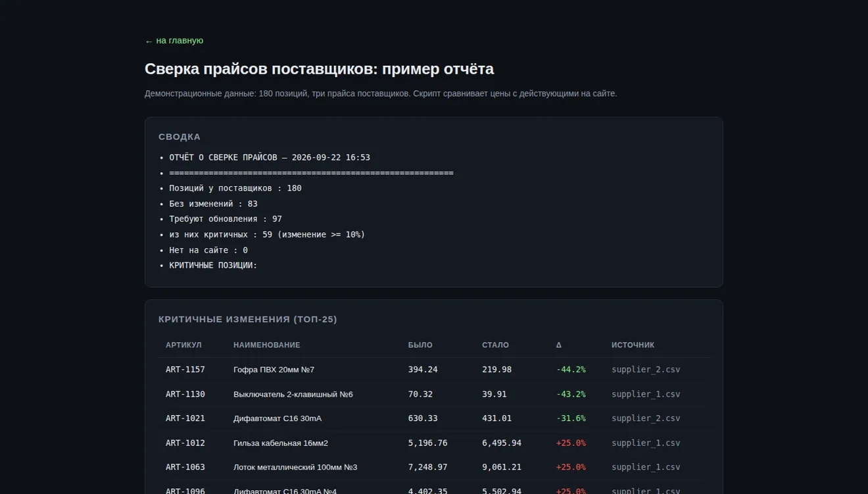Click the 'АРТИКУЛ' column header
The image size is (868, 494).
tap(183, 345)
